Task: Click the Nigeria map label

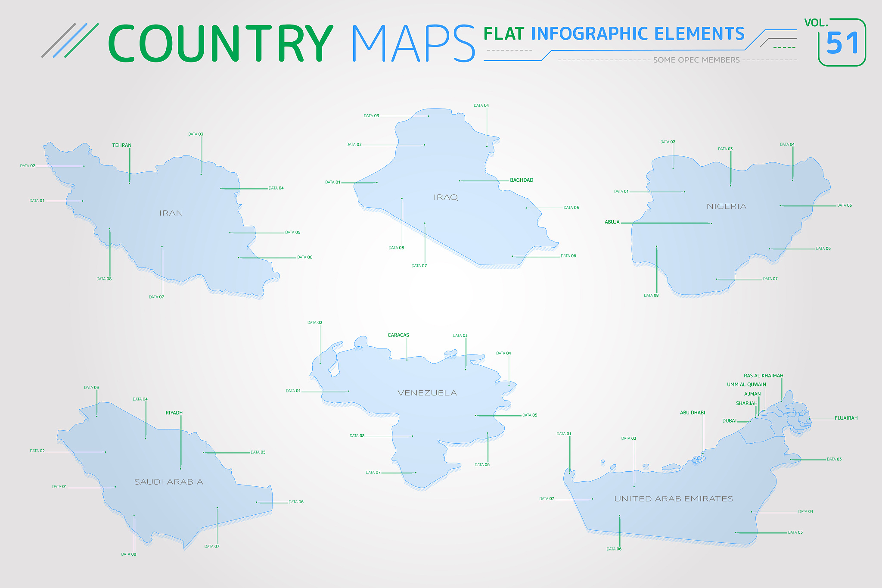Action: click(727, 206)
